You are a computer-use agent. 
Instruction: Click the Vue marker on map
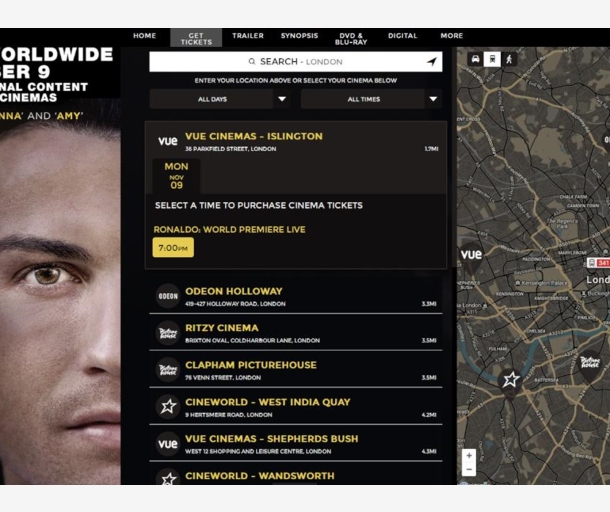point(471,258)
